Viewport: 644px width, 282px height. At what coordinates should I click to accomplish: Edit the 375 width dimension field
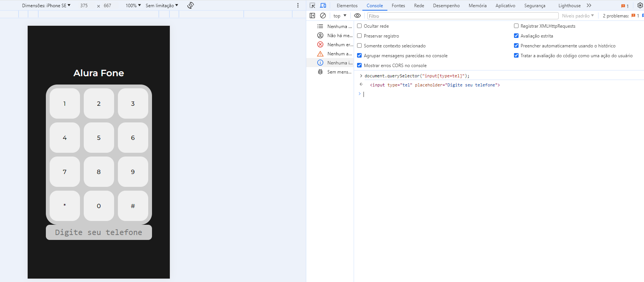click(84, 5)
